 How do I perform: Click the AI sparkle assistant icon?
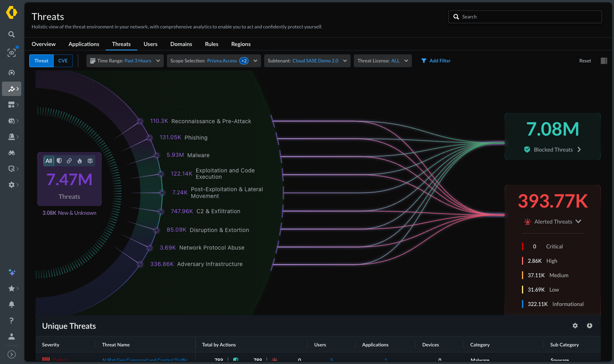coord(12,272)
